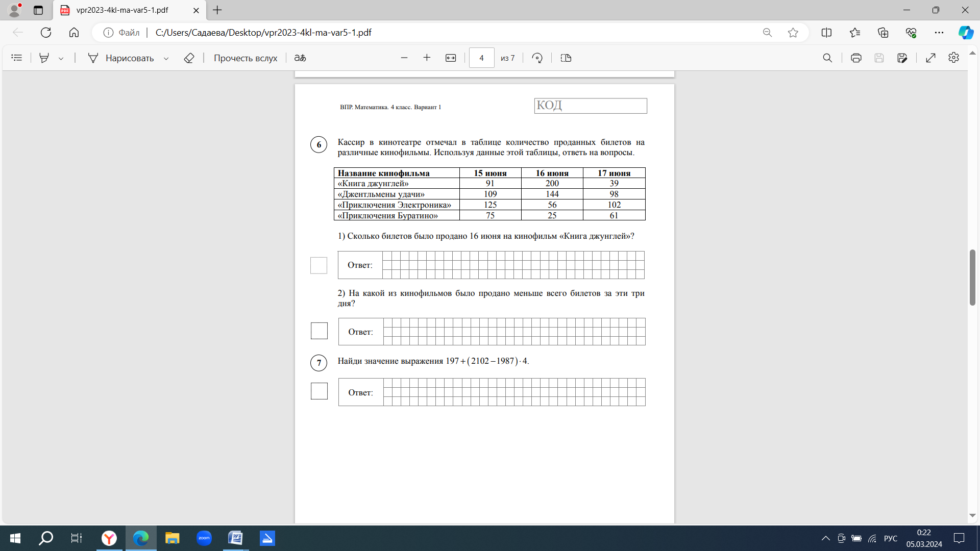Check the box beside question 6 part 2
980x551 pixels.
coord(319,331)
